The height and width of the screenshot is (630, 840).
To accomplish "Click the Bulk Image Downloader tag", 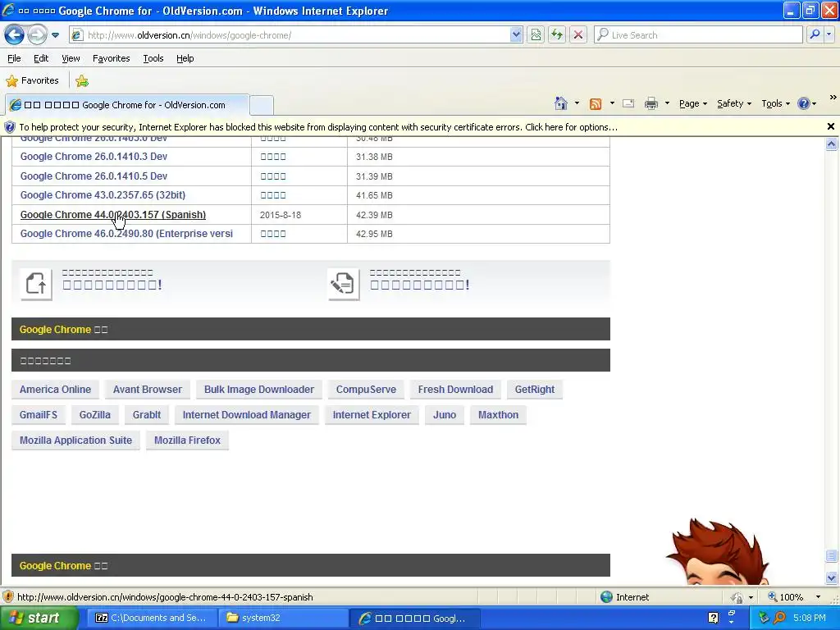I will (258, 390).
